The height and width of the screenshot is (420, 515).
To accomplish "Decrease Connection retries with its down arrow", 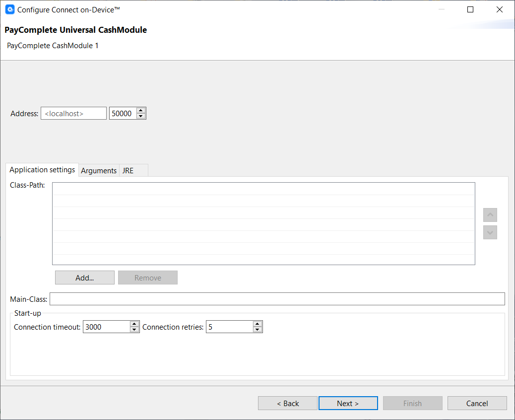I will [x=257, y=330].
